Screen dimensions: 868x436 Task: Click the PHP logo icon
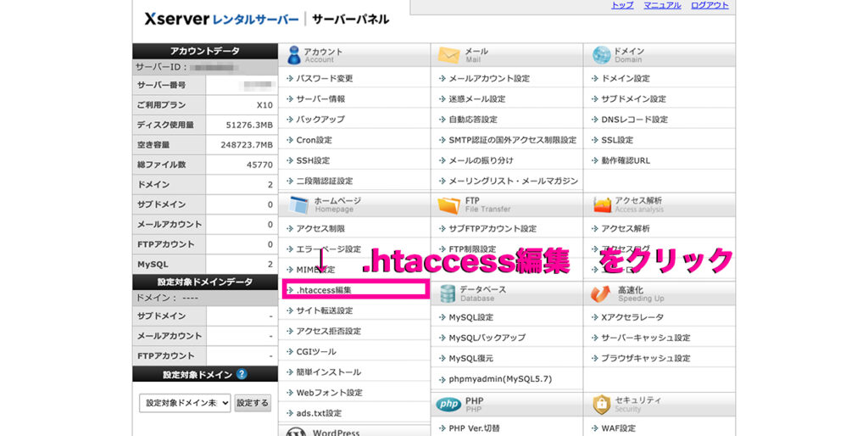click(448, 405)
